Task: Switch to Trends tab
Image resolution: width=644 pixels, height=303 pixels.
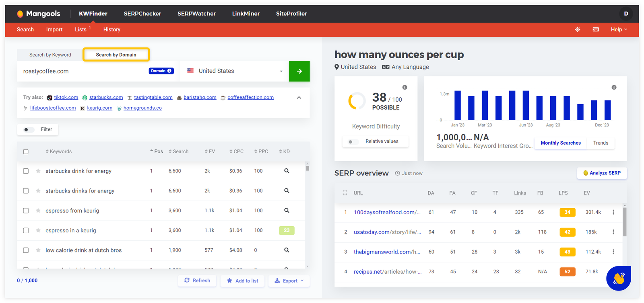Action: pyautogui.click(x=601, y=143)
